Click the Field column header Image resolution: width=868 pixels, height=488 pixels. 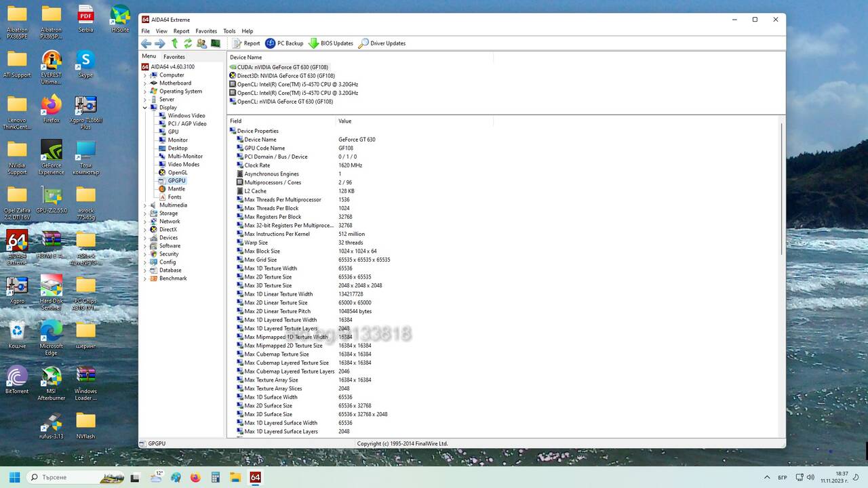pos(281,121)
